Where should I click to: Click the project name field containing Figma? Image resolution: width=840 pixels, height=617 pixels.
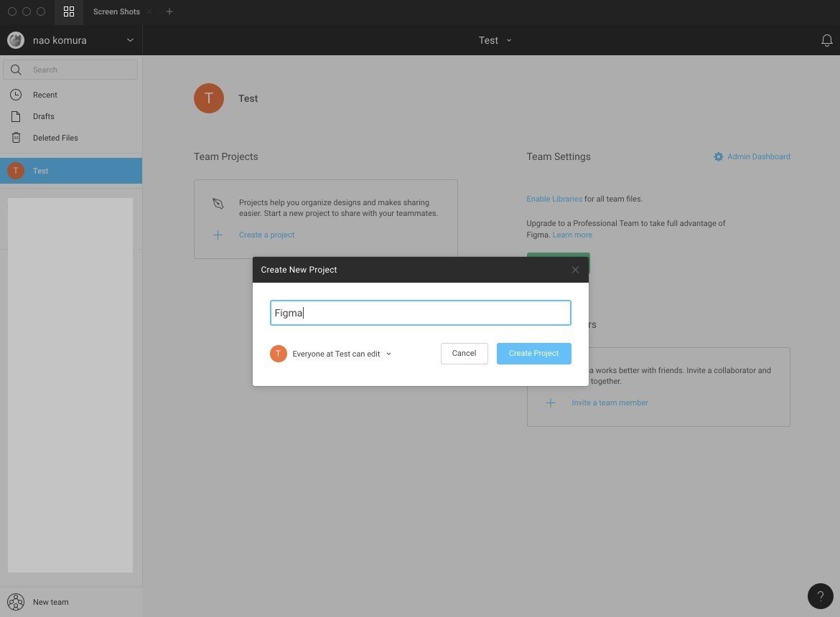coord(421,313)
